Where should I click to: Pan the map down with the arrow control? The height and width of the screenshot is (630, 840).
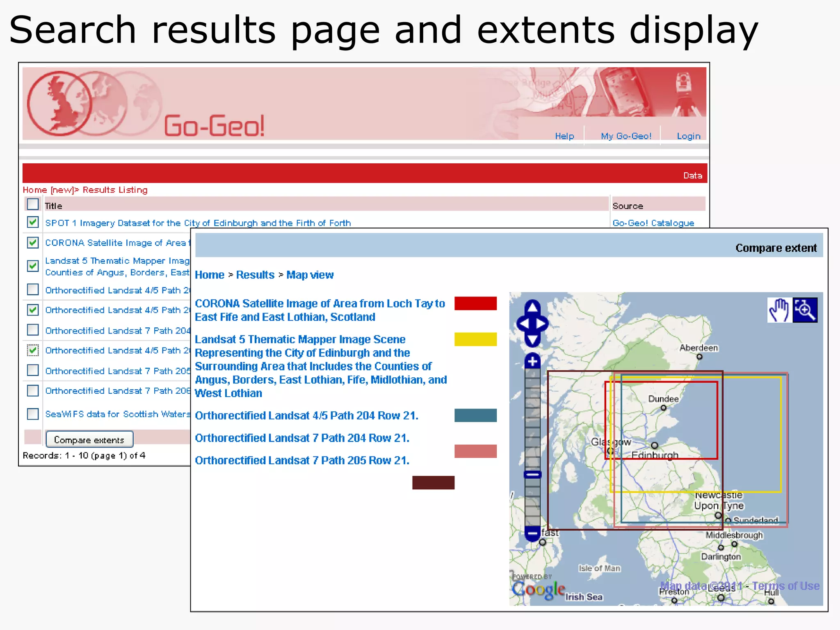point(532,340)
